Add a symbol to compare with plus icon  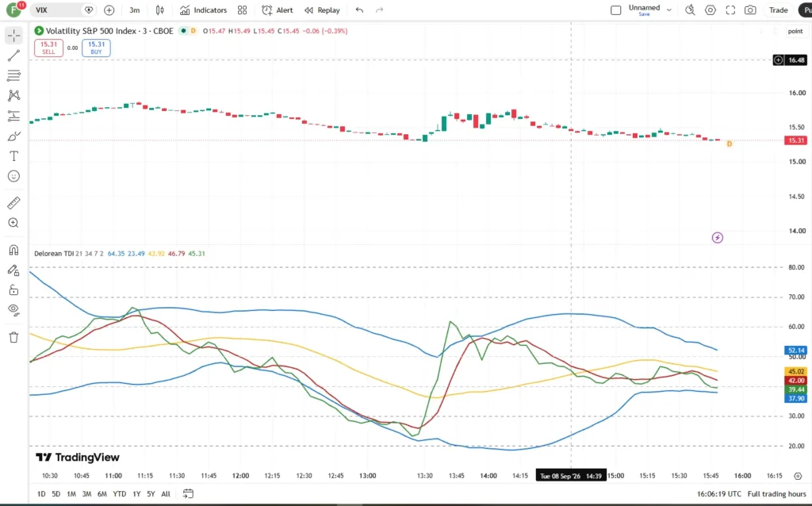(x=109, y=10)
